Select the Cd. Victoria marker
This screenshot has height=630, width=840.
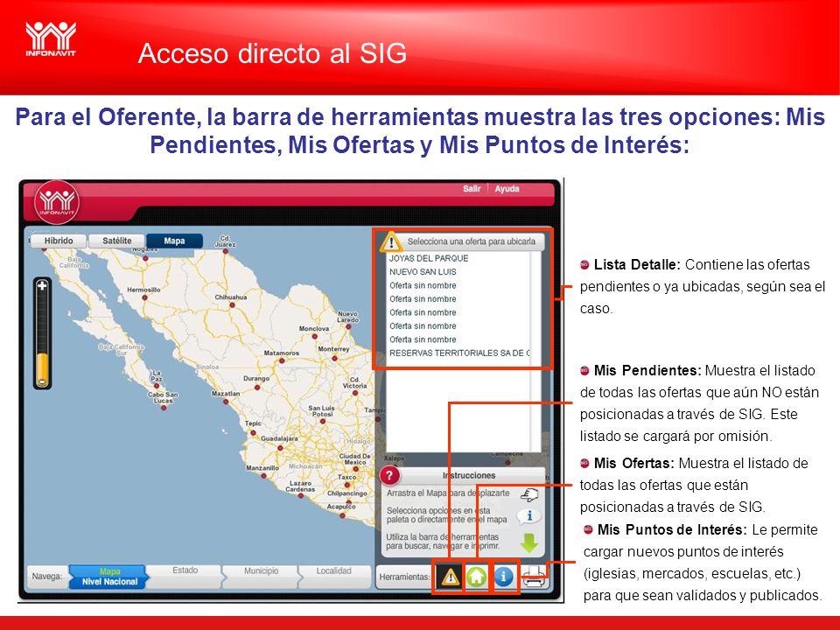coord(354,393)
